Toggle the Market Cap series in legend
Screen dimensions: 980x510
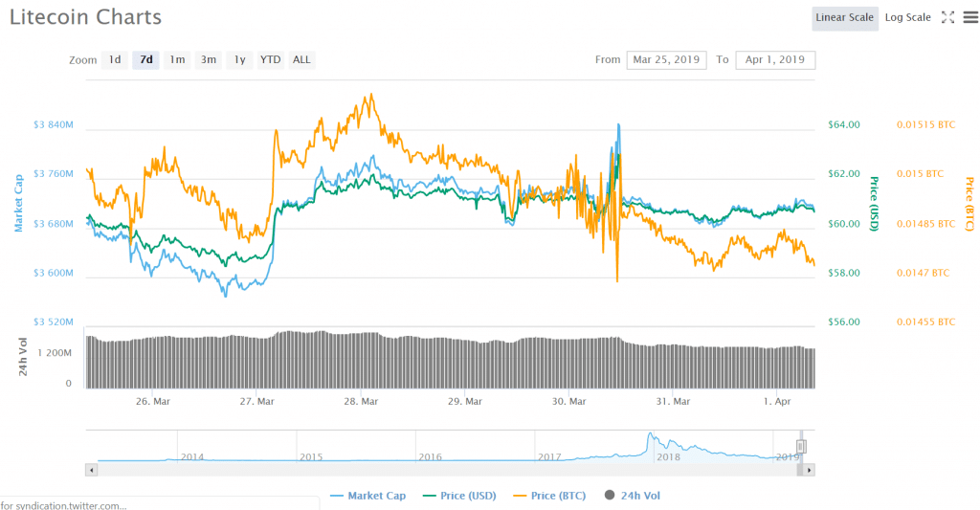pyautogui.click(x=368, y=496)
